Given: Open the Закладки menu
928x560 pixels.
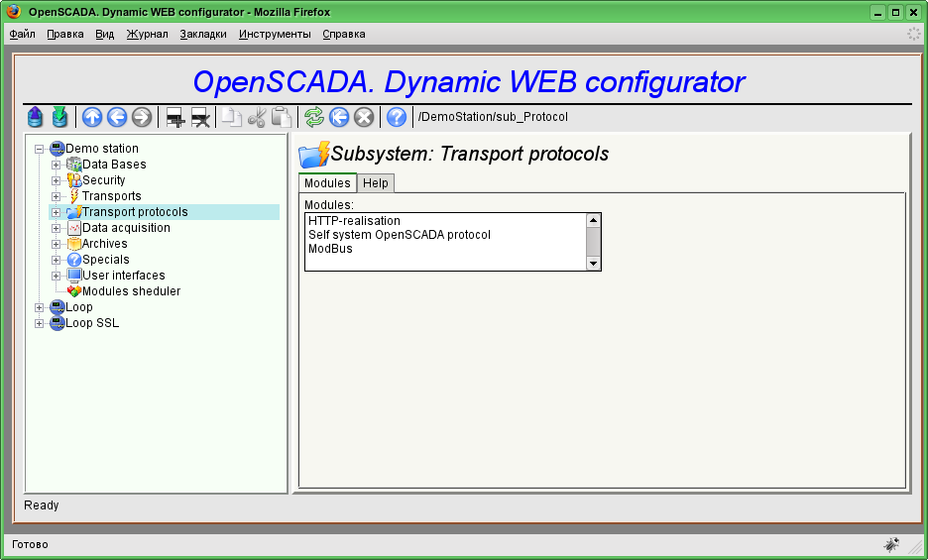Looking at the screenshot, I should click(203, 35).
